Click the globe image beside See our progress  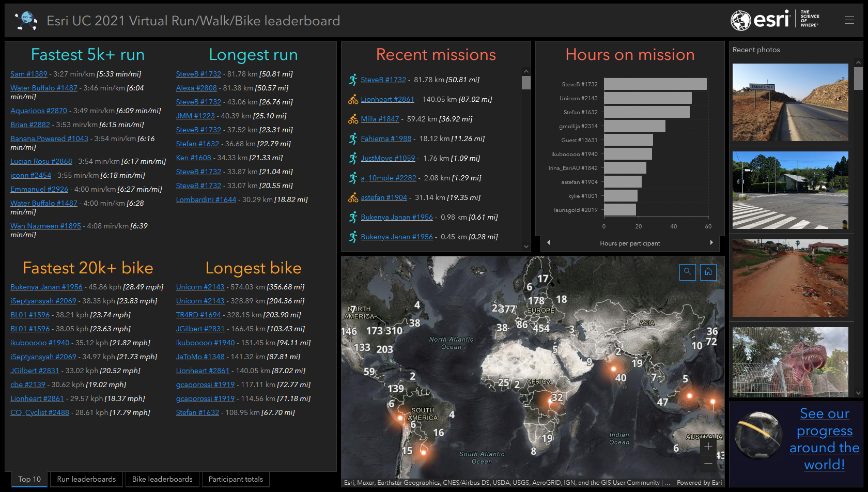758,435
